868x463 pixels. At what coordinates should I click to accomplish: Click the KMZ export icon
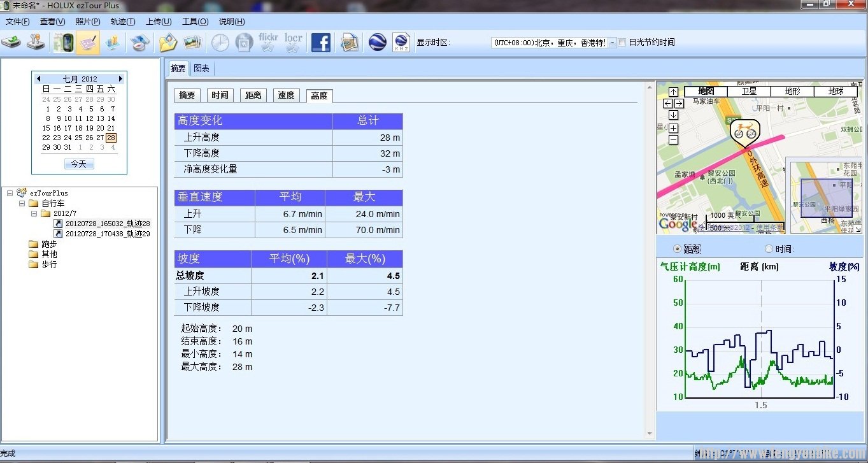(x=401, y=42)
